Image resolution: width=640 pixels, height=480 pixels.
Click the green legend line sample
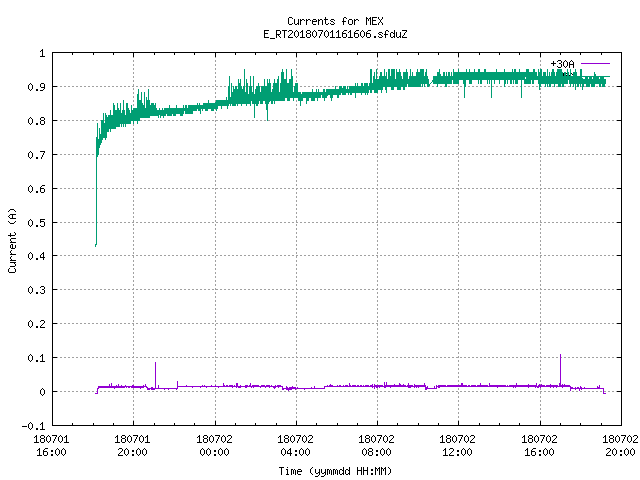pos(595,76)
